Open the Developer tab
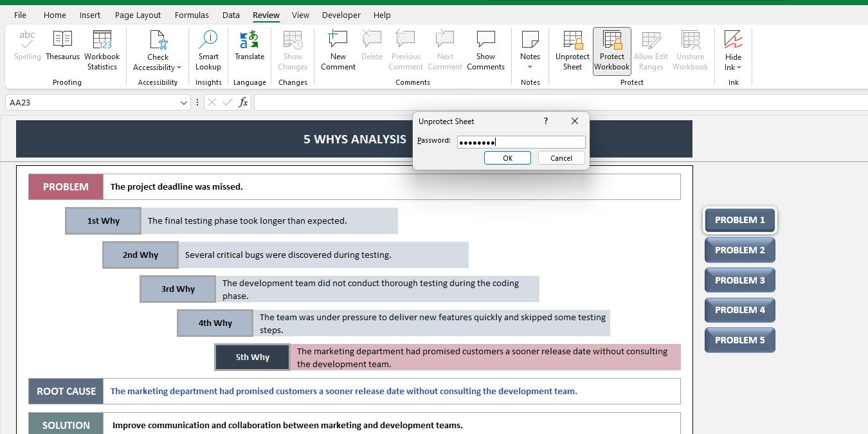The image size is (868, 434). [x=341, y=15]
